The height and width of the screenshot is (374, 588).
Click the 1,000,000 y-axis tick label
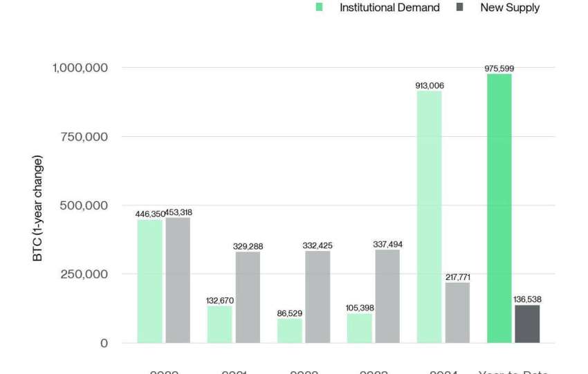(80, 68)
